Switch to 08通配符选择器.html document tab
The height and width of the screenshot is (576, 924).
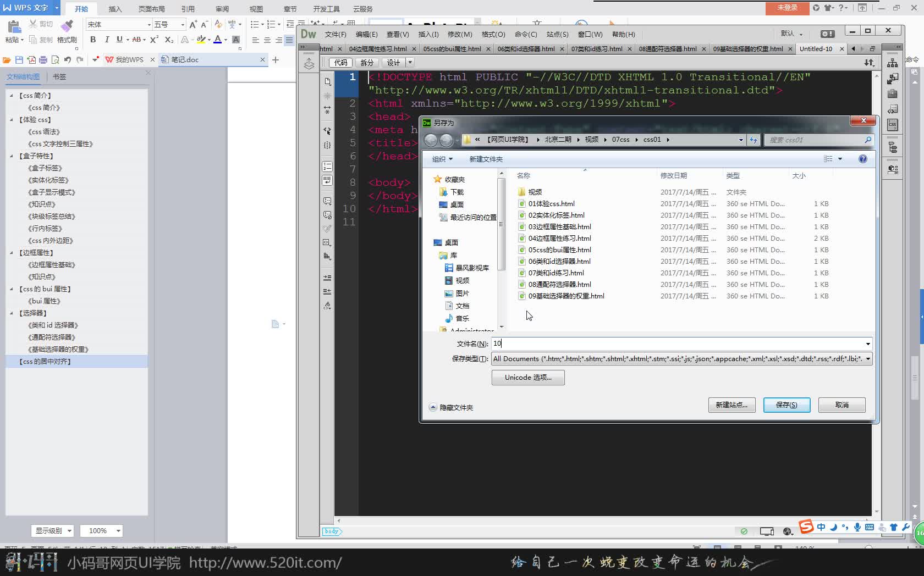[x=668, y=48]
